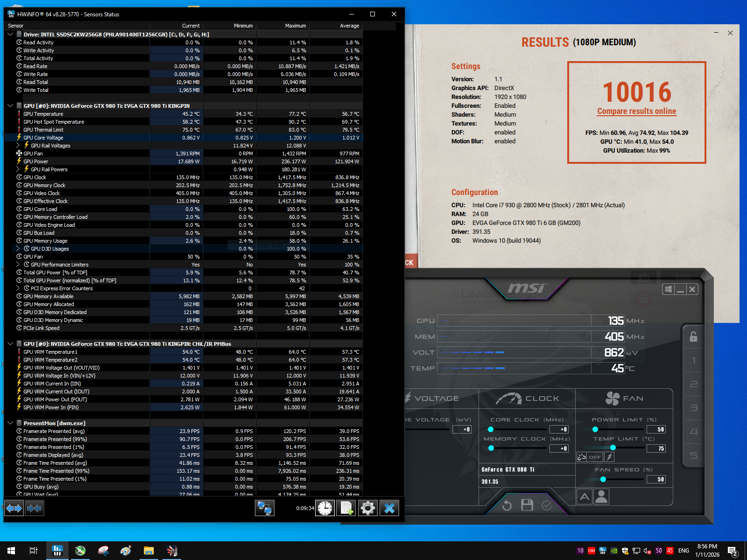Click Afterburner reset settings icon

point(507,505)
